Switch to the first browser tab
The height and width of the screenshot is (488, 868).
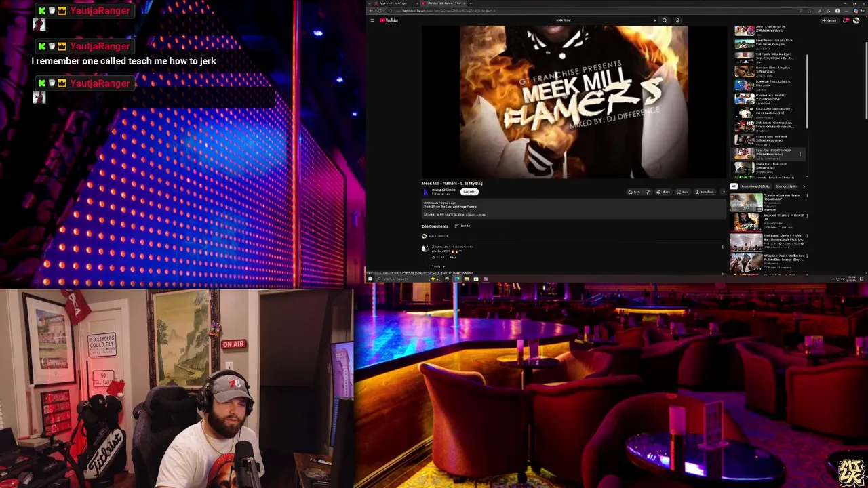coord(397,3)
